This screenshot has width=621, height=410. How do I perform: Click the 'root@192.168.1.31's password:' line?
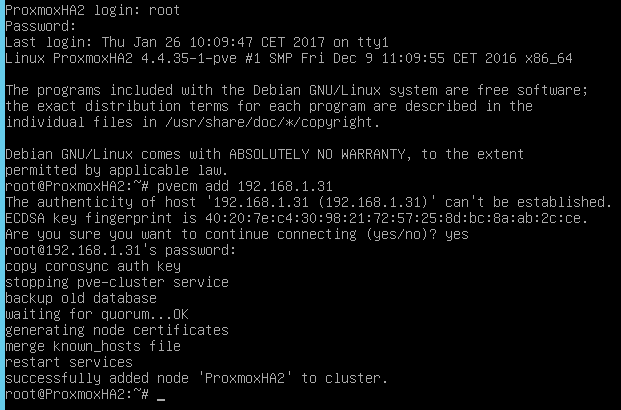(118, 249)
